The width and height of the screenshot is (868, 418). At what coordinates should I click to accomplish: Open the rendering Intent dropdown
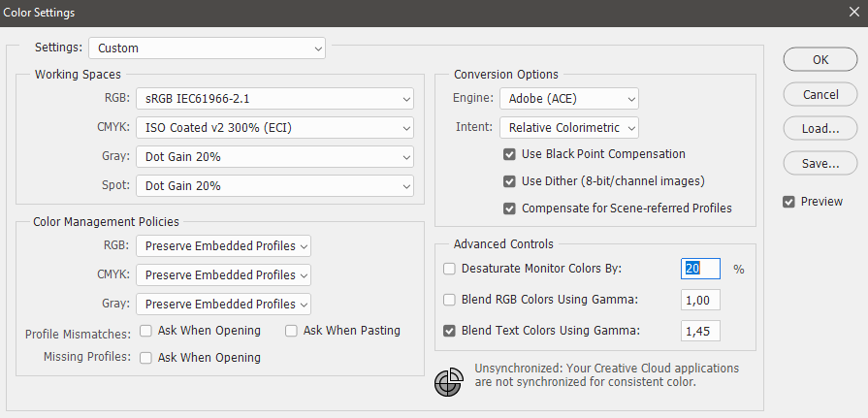569,127
